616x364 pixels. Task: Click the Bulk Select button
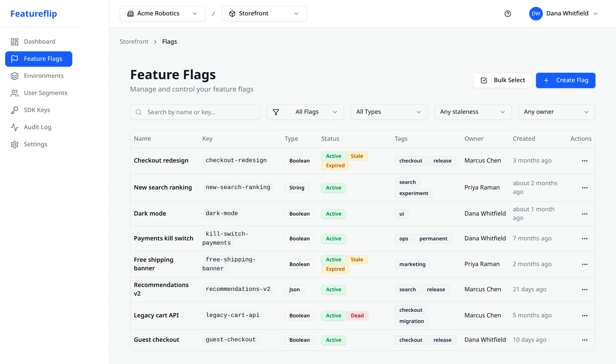[x=503, y=80]
